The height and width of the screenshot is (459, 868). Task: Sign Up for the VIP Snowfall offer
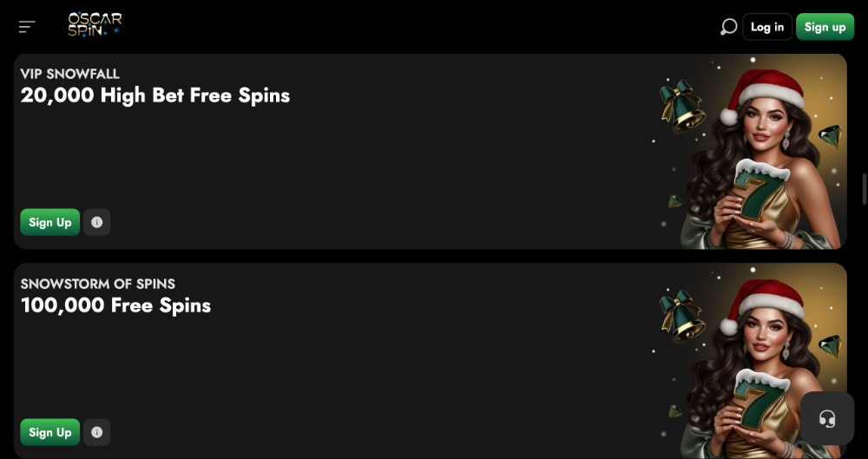[x=50, y=222]
